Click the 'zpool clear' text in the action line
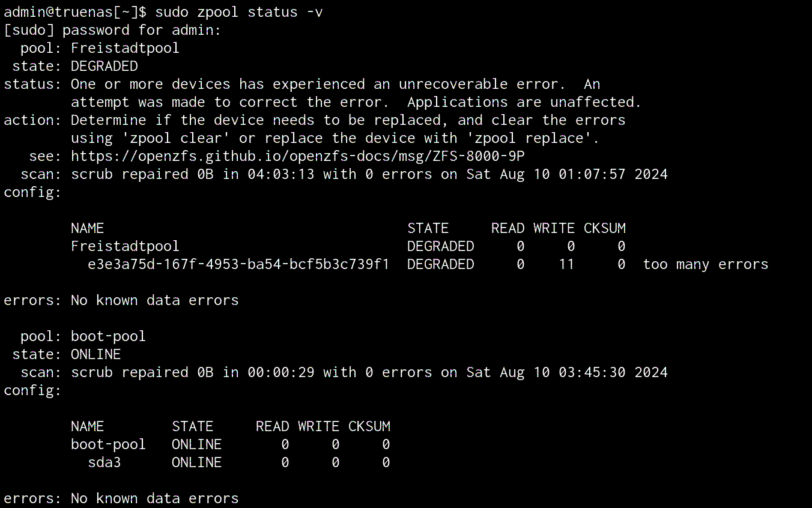This screenshot has width=812, height=508. tap(176, 138)
